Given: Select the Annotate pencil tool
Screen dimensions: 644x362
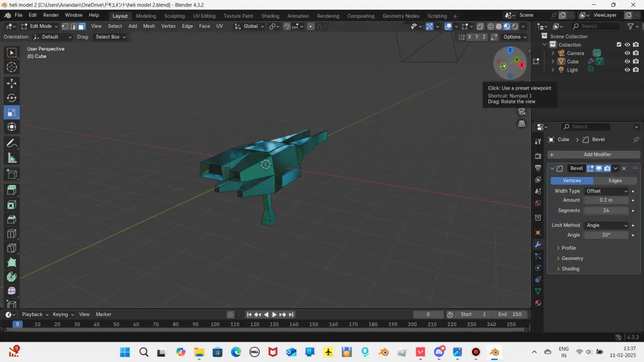Looking at the screenshot, I should (x=11, y=143).
